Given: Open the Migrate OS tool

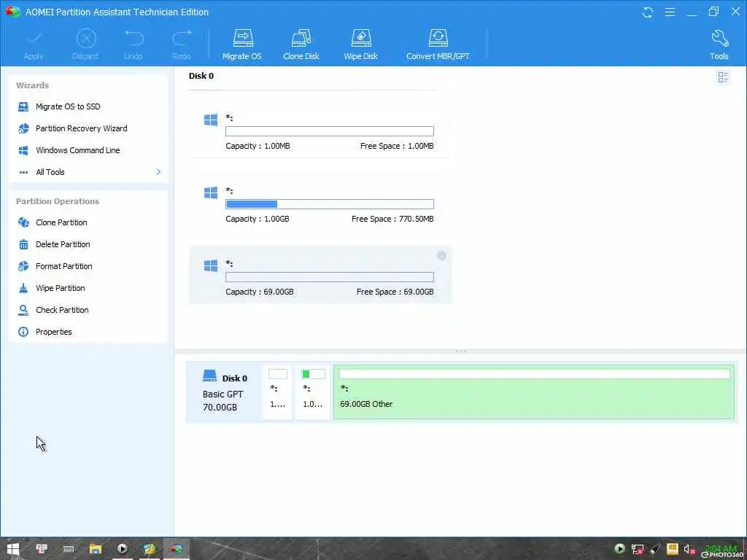Looking at the screenshot, I should [x=242, y=45].
